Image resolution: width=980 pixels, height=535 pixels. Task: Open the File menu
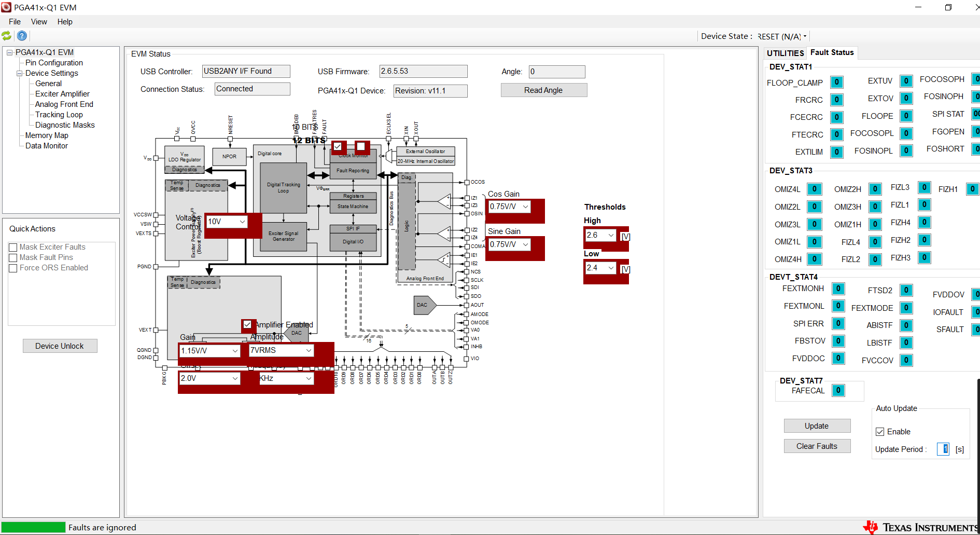point(15,22)
